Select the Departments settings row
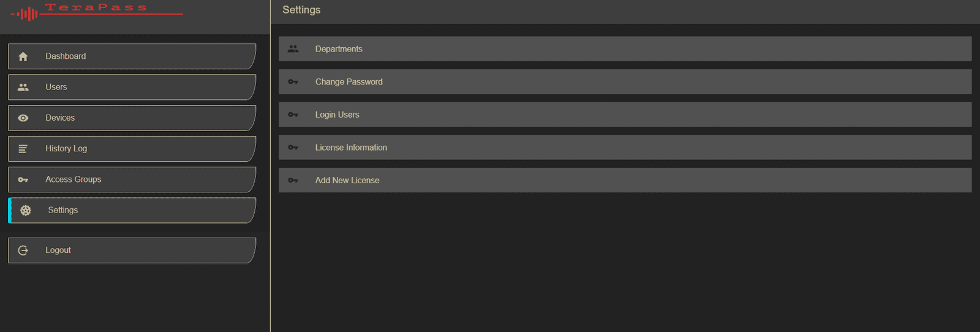This screenshot has width=980, height=332. pos(625,49)
